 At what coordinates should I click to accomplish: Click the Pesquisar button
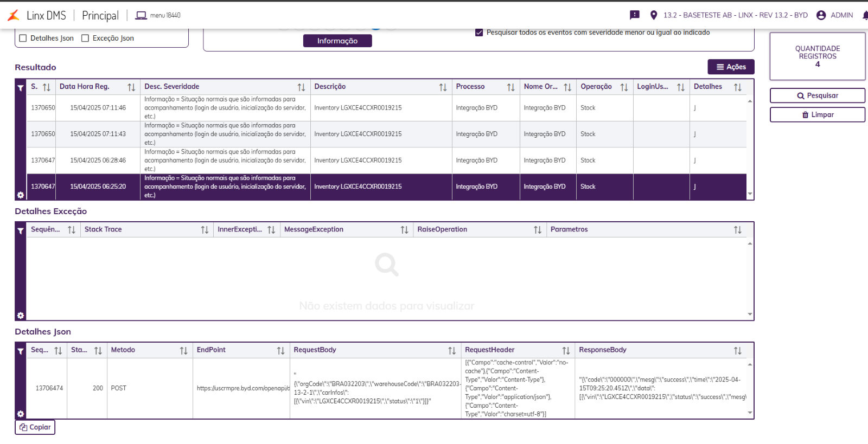pyautogui.click(x=818, y=95)
